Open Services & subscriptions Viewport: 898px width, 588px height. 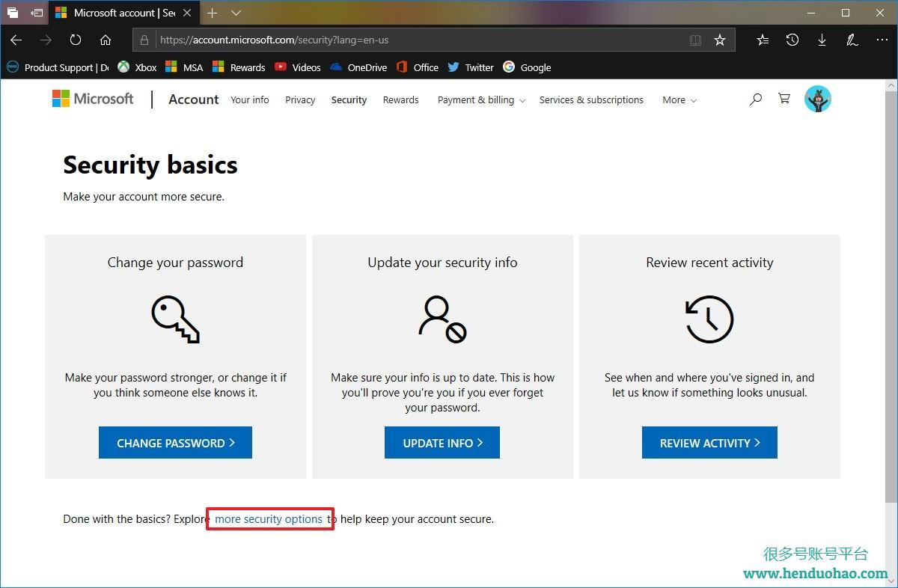tap(591, 99)
